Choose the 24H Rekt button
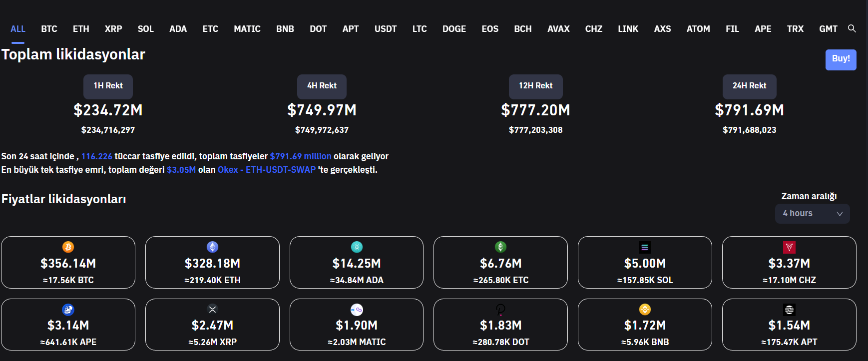The height and width of the screenshot is (361, 868). [749, 86]
